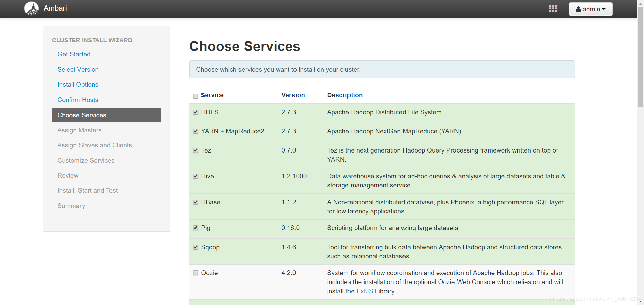Click the scrollbar down arrow

pyautogui.click(x=640, y=302)
